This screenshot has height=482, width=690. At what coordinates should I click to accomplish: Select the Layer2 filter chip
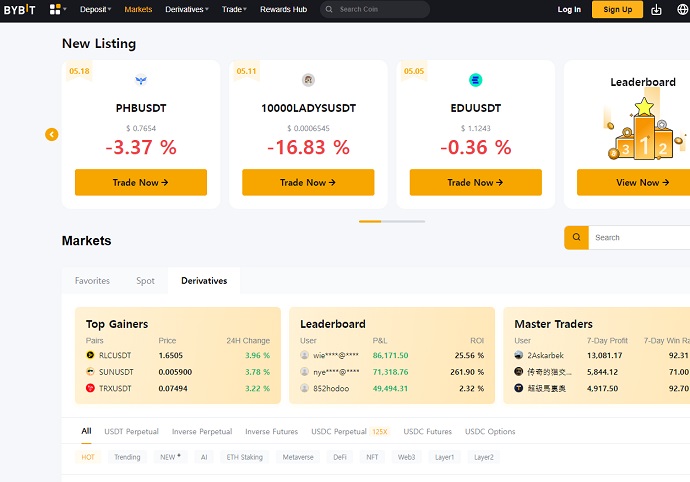pos(484,457)
